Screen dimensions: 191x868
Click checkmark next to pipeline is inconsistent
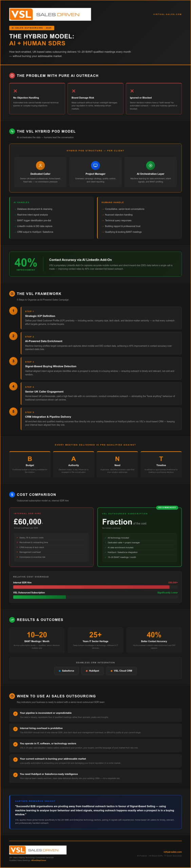(15, 714)
